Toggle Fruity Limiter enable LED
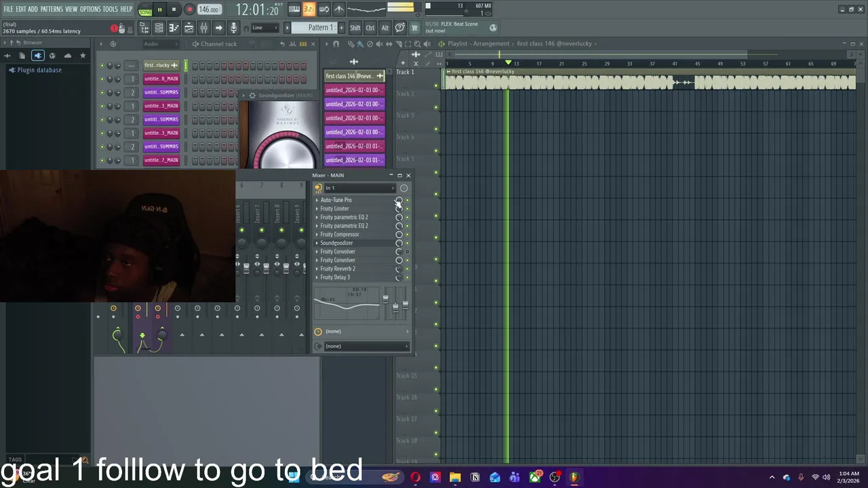The image size is (868, 488). point(407,209)
